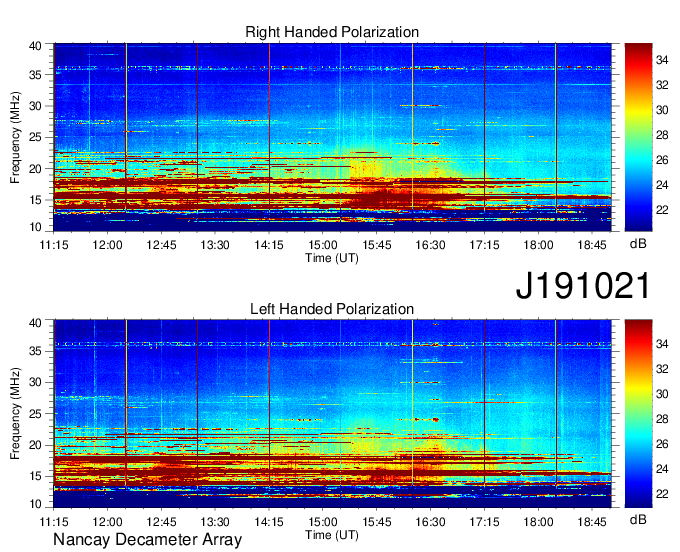Click the 30 MHz tick of Left Handed plot
This screenshot has height=552, width=680.
tap(35, 382)
